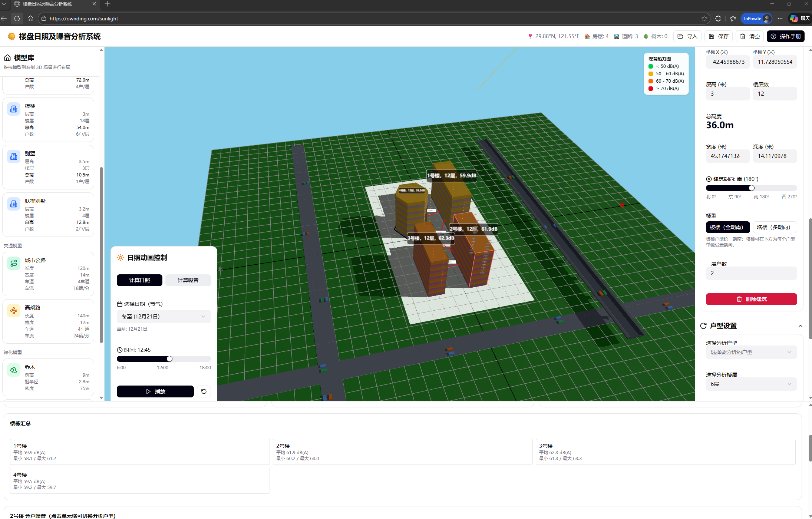The height and width of the screenshot is (519, 812).
Task: Click the 城市公路 road model icon
Action: [x=14, y=263]
